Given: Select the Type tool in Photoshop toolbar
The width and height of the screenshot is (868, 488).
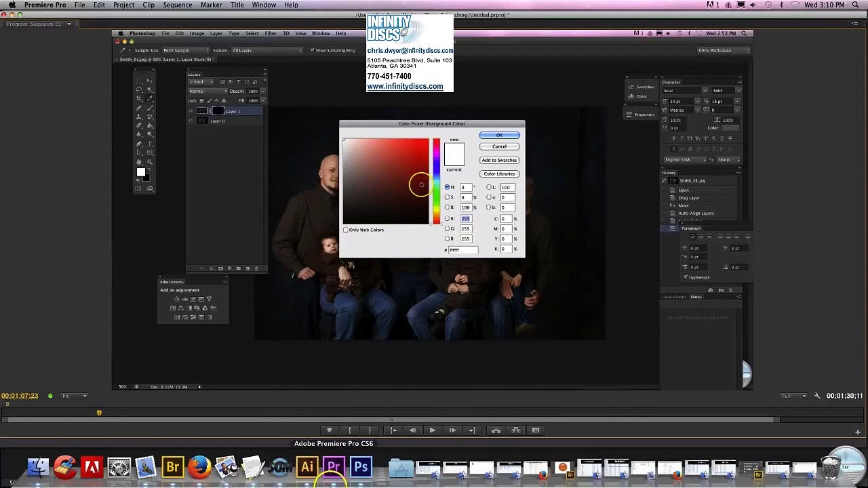Looking at the screenshot, I should click(150, 144).
